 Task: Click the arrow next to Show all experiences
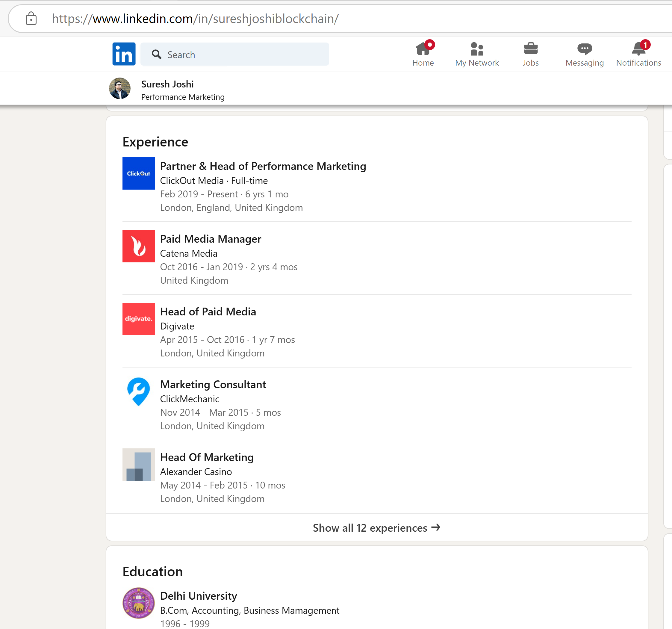436,527
